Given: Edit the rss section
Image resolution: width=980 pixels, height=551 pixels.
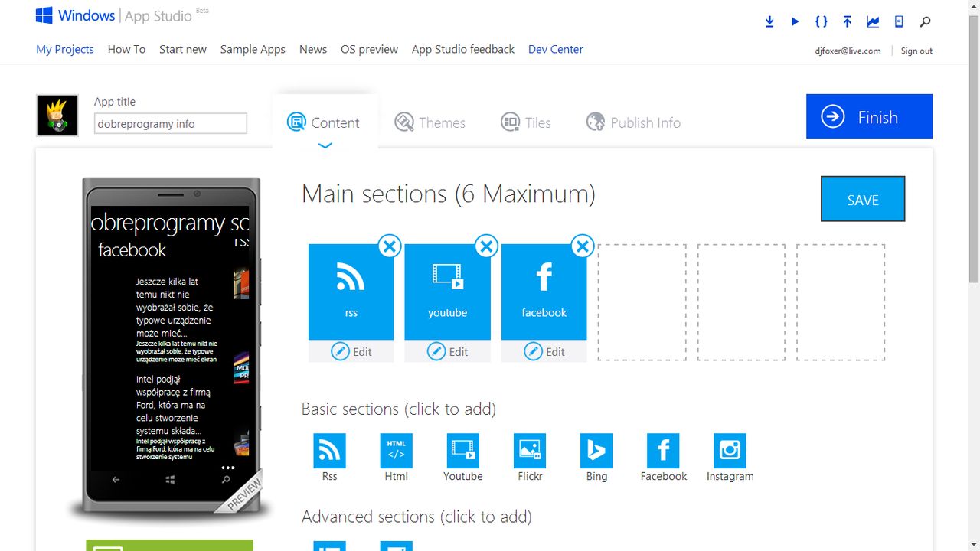Looking at the screenshot, I should (351, 351).
